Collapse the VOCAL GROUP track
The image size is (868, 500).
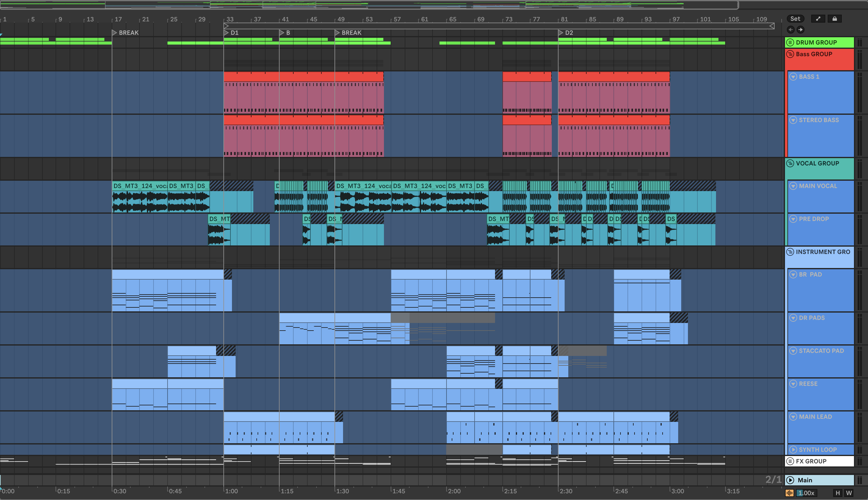[790, 163]
